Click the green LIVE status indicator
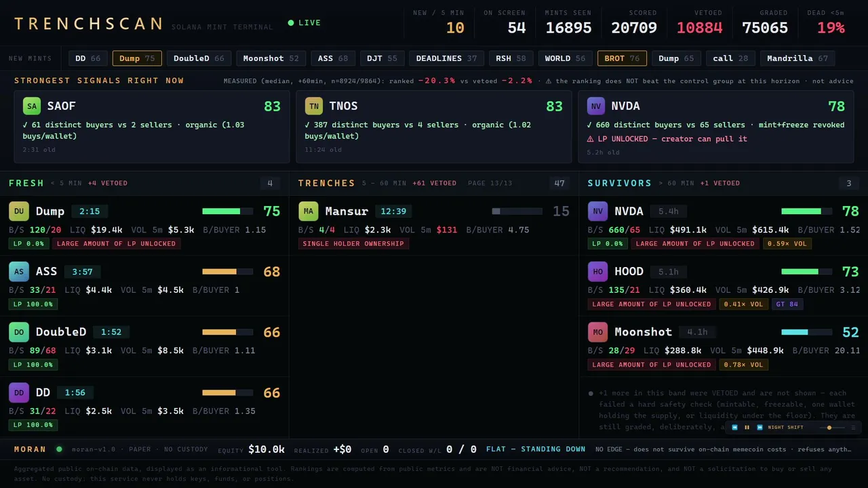 pyautogui.click(x=304, y=23)
